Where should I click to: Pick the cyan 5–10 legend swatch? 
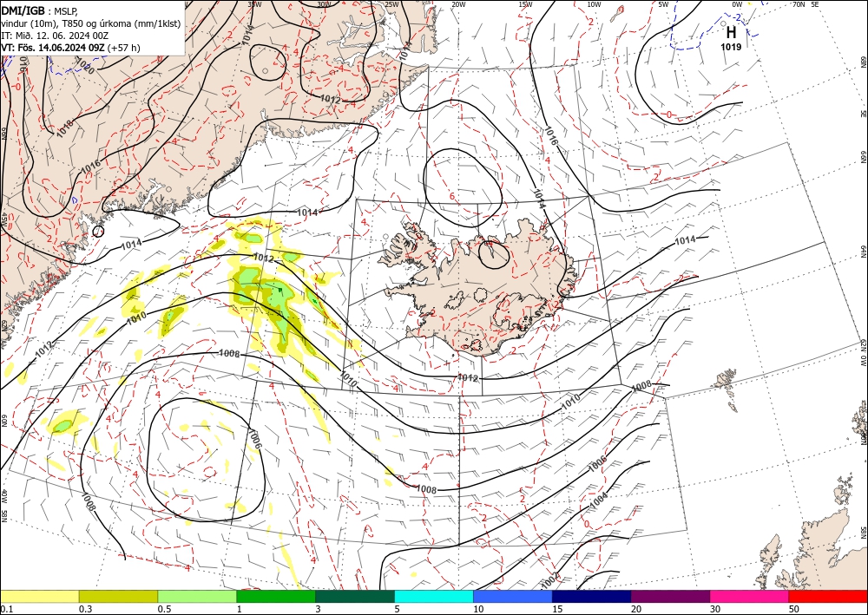pyautogui.click(x=434, y=596)
